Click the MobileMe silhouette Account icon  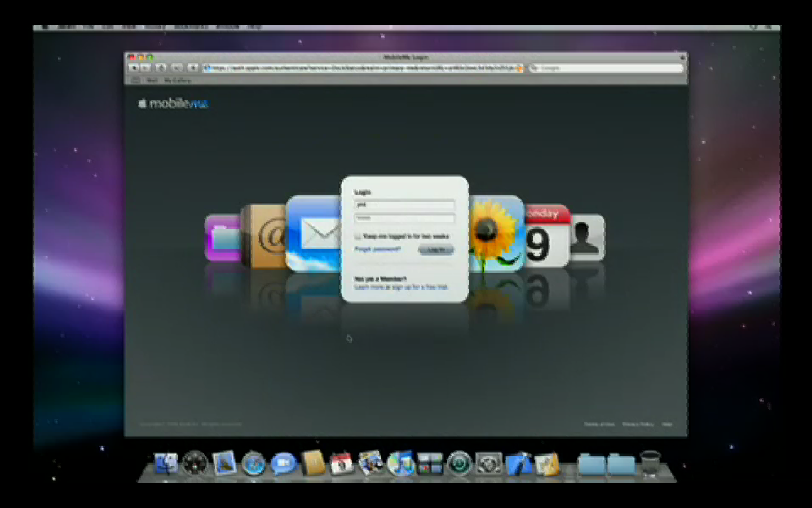[x=588, y=238]
